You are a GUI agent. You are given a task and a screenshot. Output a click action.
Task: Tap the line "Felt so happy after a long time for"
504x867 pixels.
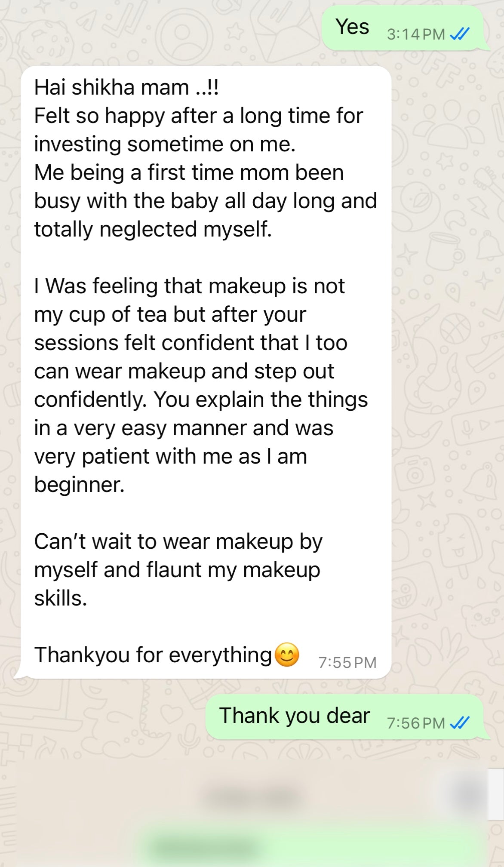[x=198, y=116]
